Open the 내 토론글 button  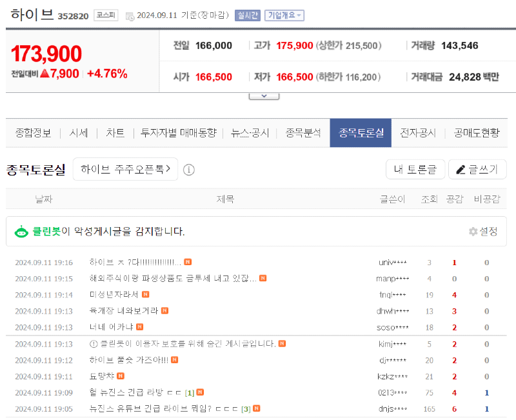tap(415, 170)
